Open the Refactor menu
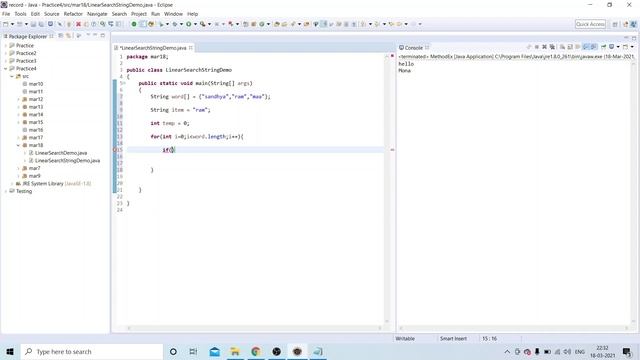This screenshot has height=360, width=640. coord(73,14)
